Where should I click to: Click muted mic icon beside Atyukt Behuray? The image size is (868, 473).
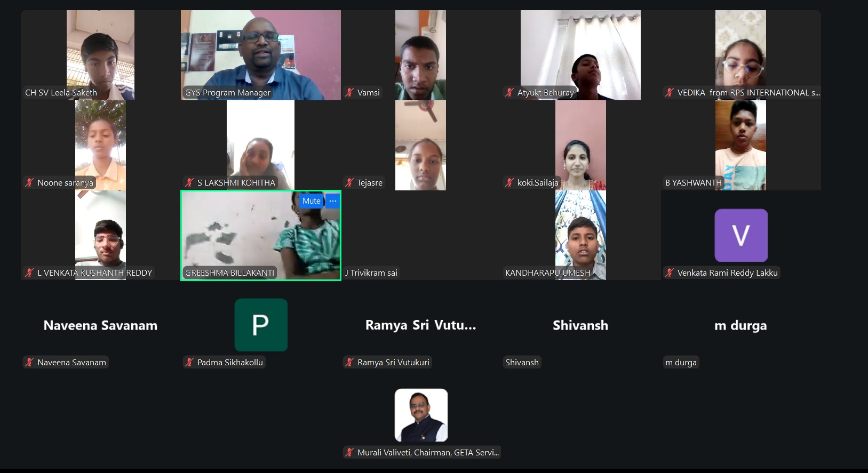(509, 92)
